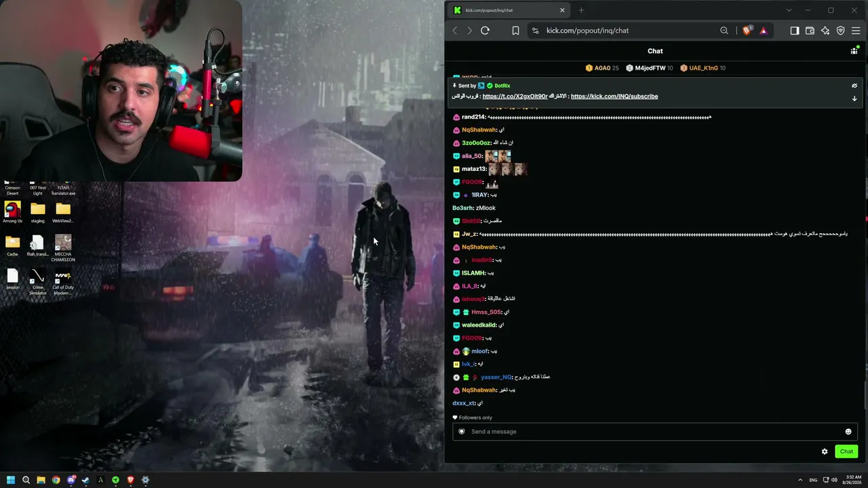Go back in Brave browser
This screenshot has height=488, width=868.
click(455, 30)
